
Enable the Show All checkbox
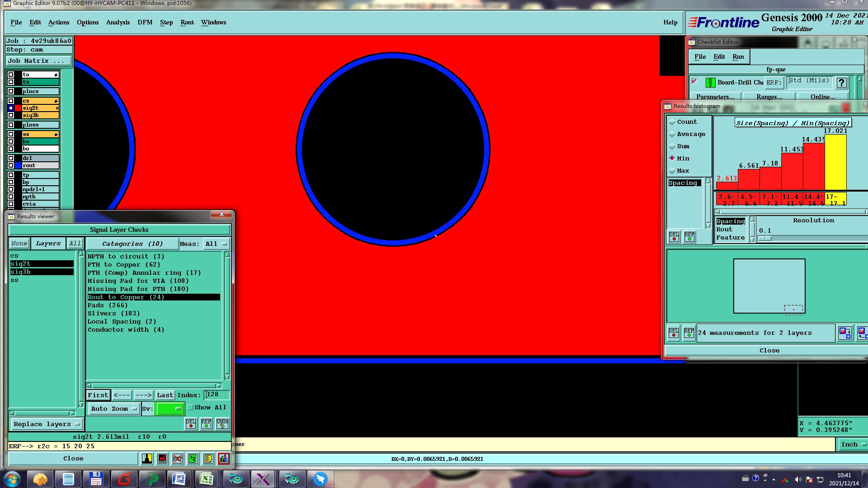[190, 408]
